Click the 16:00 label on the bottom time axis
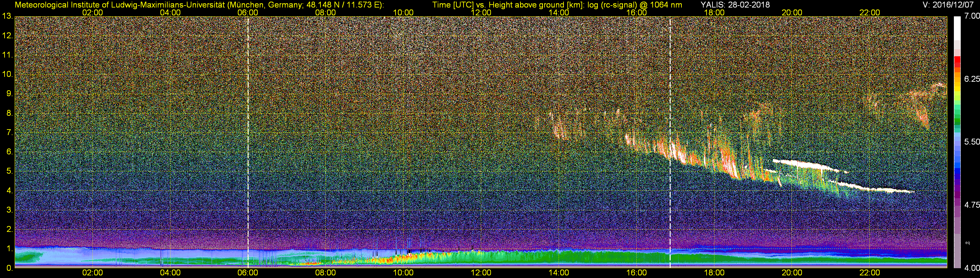 point(636,273)
